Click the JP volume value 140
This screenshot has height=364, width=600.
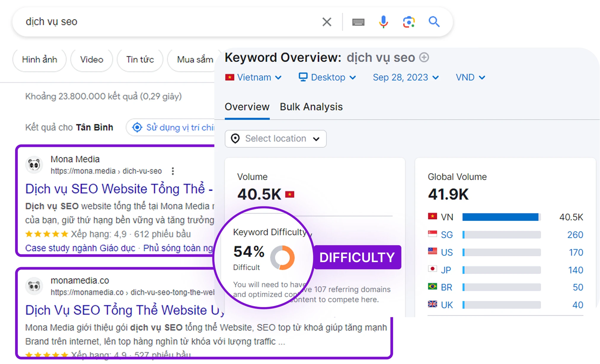click(x=575, y=270)
